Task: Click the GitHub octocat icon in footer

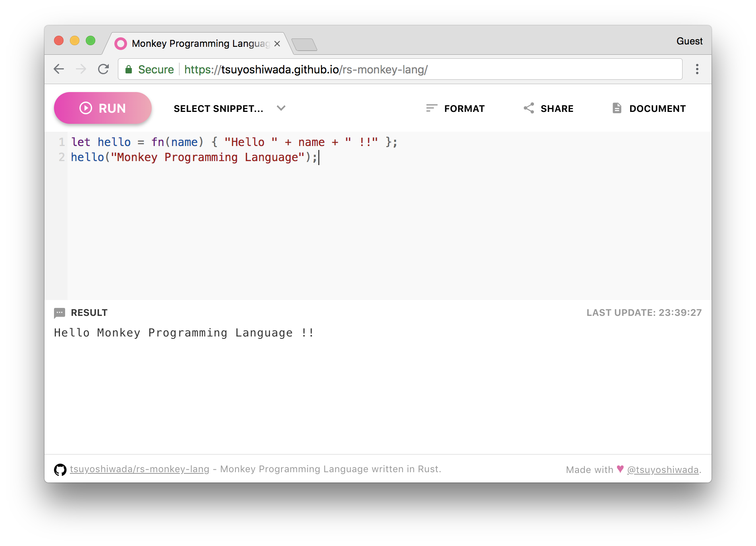Action: [x=60, y=469]
